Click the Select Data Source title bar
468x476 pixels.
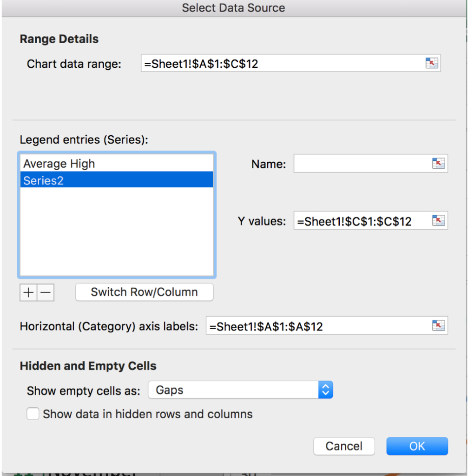(233, 8)
